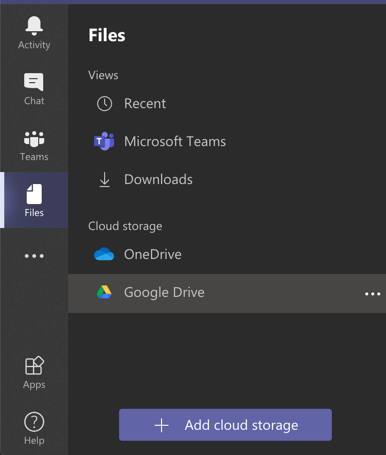
Task: Click the "Files" page heading
Action: [107, 35]
